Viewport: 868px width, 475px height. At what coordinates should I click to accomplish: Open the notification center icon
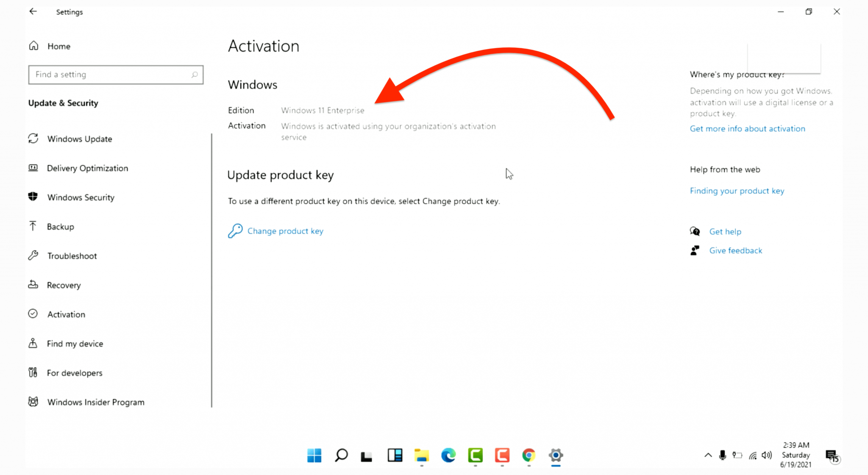[832, 456]
